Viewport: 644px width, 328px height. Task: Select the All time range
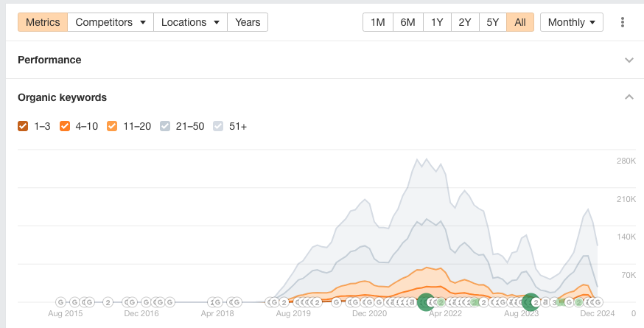(520, 22)
